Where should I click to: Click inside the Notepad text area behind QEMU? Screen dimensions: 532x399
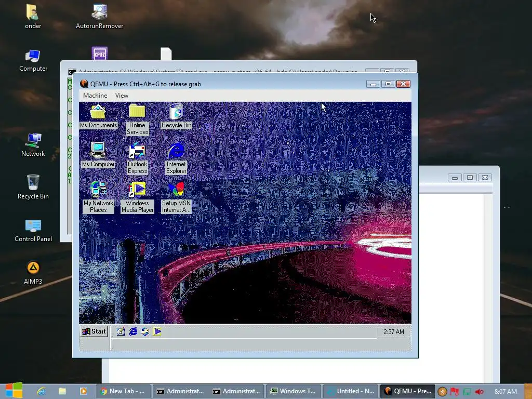(x=451, y=288)
